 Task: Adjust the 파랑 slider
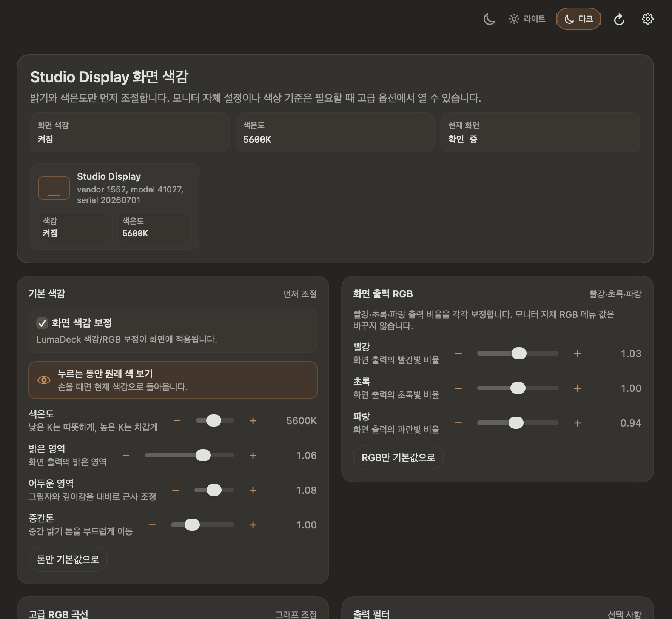click(518, 423)
